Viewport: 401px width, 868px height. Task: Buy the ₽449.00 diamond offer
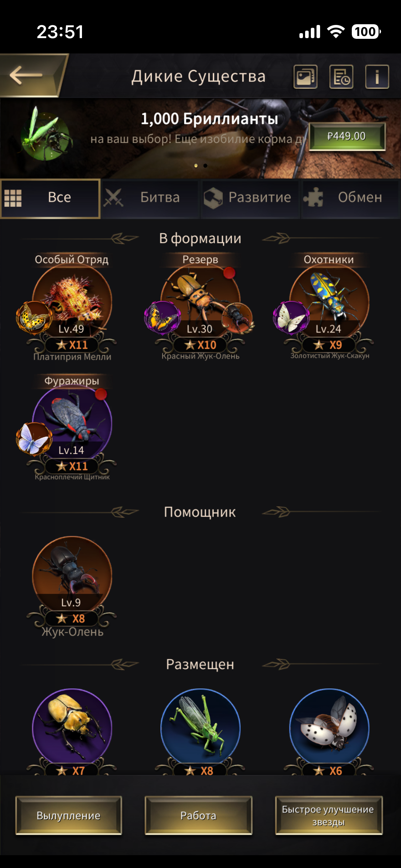pos(346,136)
